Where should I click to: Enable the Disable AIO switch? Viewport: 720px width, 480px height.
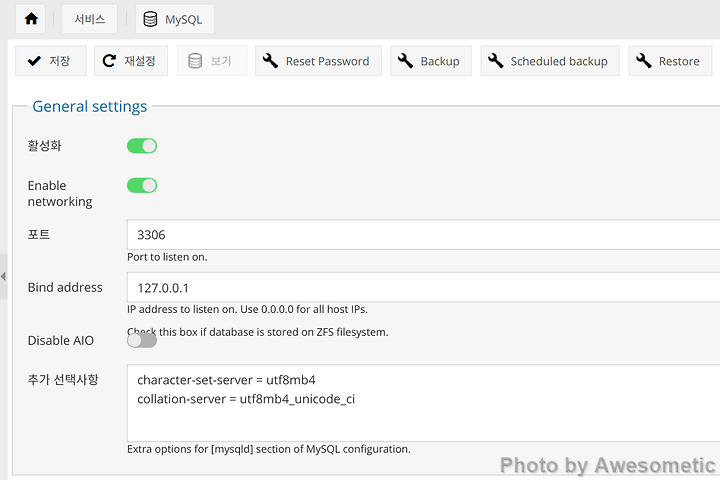[x=142, y=340]
